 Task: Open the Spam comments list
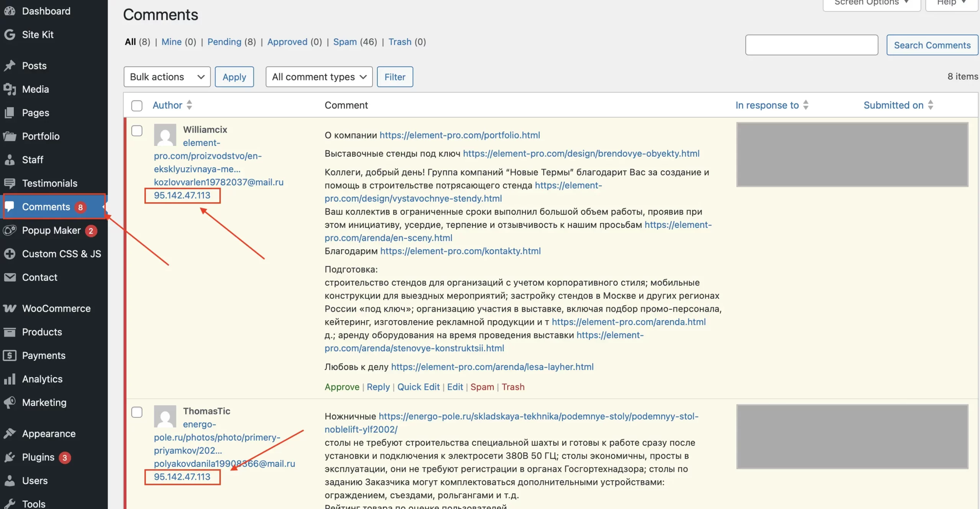pos(345,42)
